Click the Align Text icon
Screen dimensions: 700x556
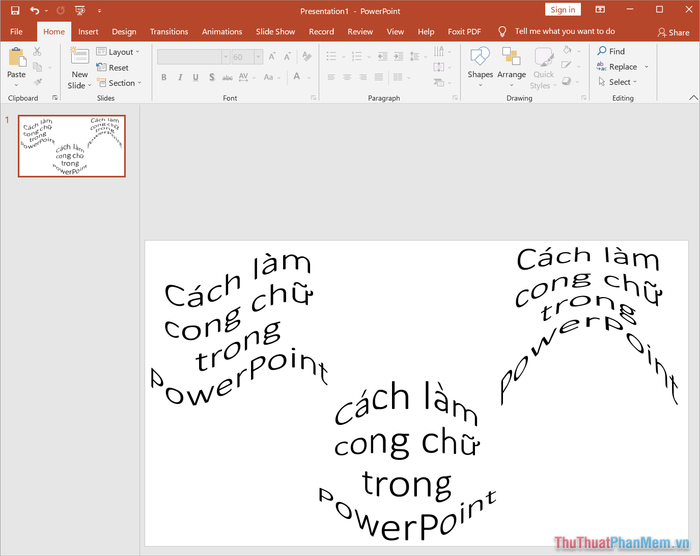pos(439,67)
